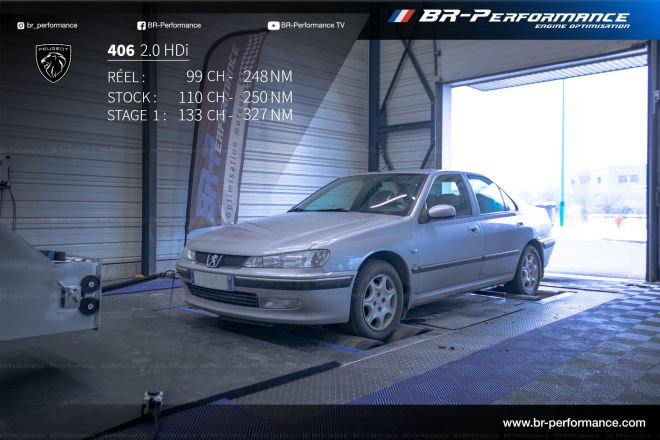Select the STAGE 1 133 CH row
This screenshot has width=660, height=440.
click(x=200, y=115)
